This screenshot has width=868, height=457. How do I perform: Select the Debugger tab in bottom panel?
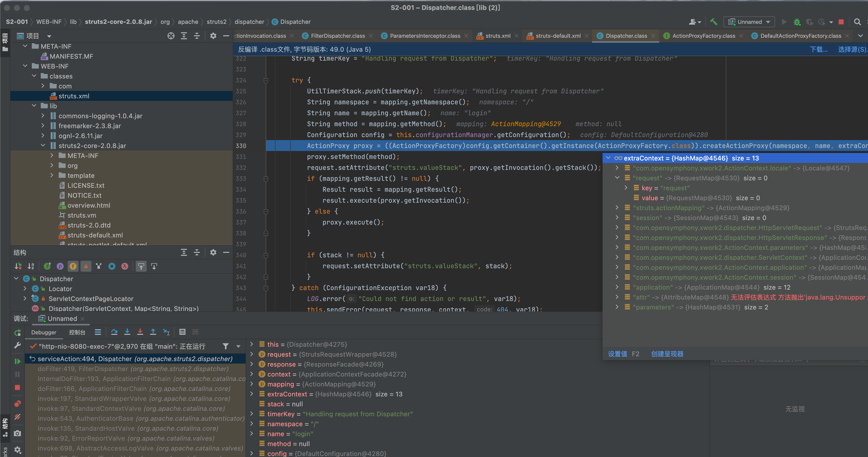(45, 332)
